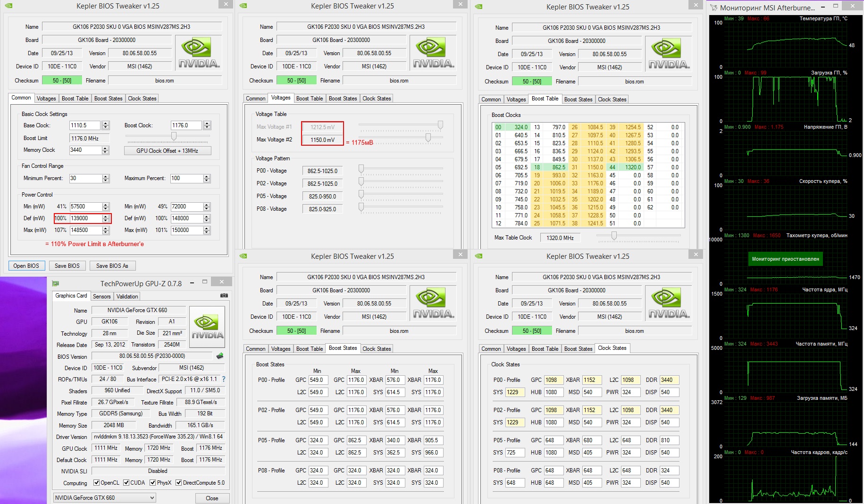Click the Boost Clock slider handle
This screenshot has width=864, height=504.
pos(174,136)
